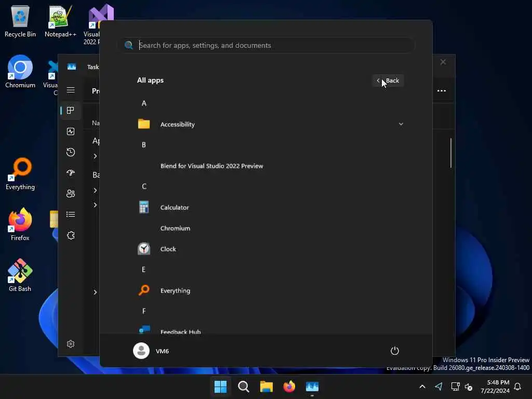Image resolution: width=532 pixels, height=399 pixels.
Task: Click letter B section header
Action: 144,145
